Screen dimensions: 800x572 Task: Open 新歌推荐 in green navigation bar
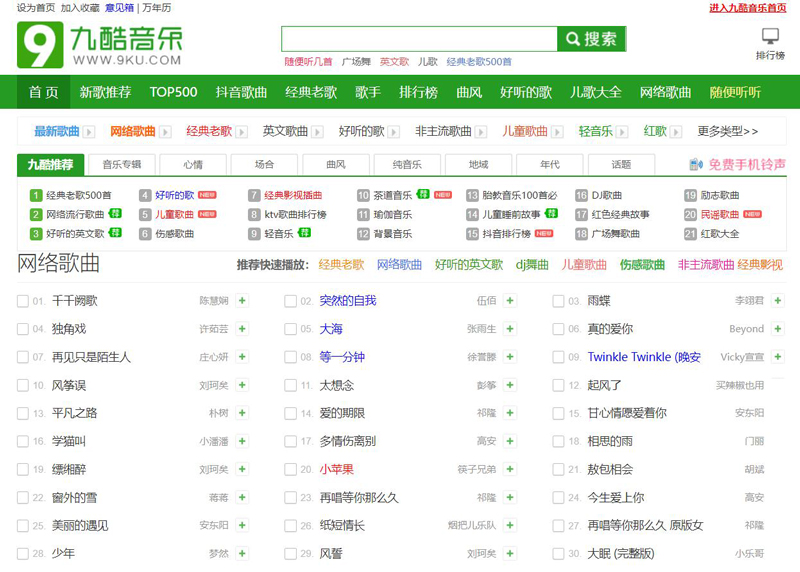click(105, 92)
